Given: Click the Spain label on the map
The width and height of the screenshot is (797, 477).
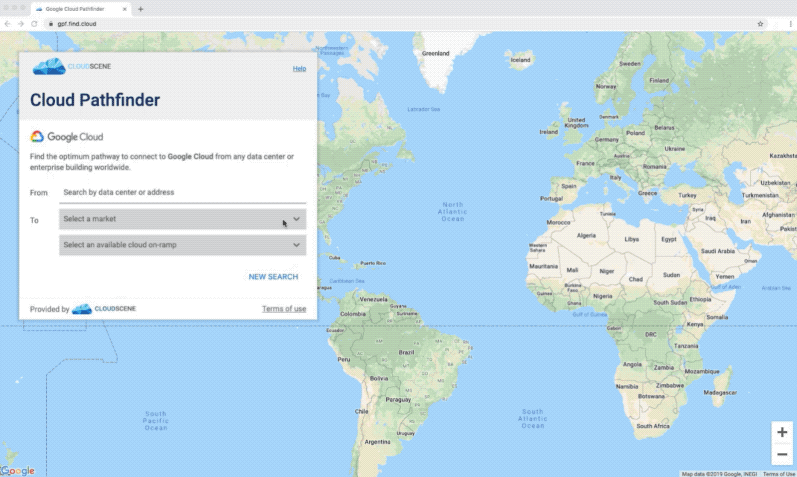Looking at the screenshot, I should point(569,186).
